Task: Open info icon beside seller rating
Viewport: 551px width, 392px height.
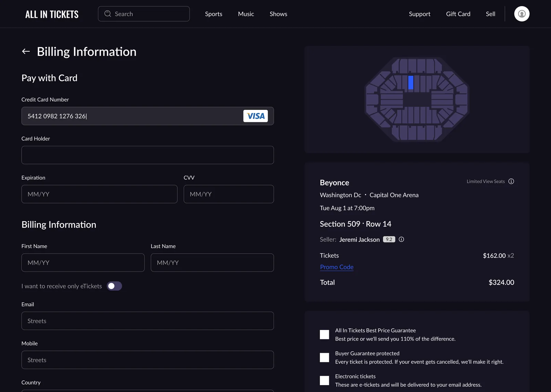Action: [x=401, y=239]
